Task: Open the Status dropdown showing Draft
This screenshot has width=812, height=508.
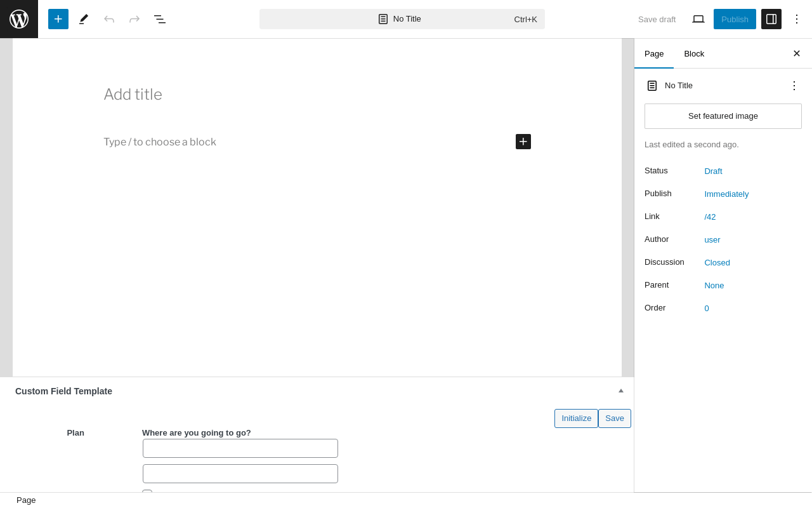Action: [x=713, y=171]
